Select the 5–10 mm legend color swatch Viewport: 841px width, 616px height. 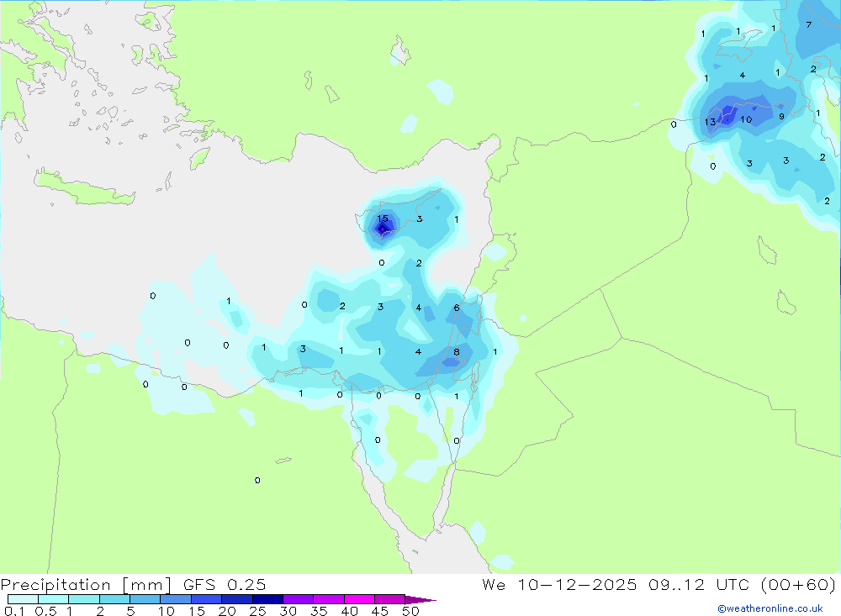click(145, 599)
